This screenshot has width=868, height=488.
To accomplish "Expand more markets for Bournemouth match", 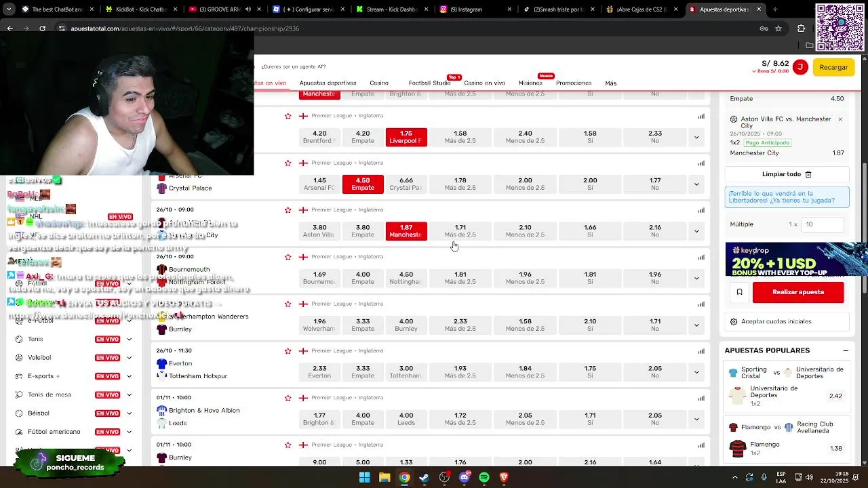I will 696,278.
